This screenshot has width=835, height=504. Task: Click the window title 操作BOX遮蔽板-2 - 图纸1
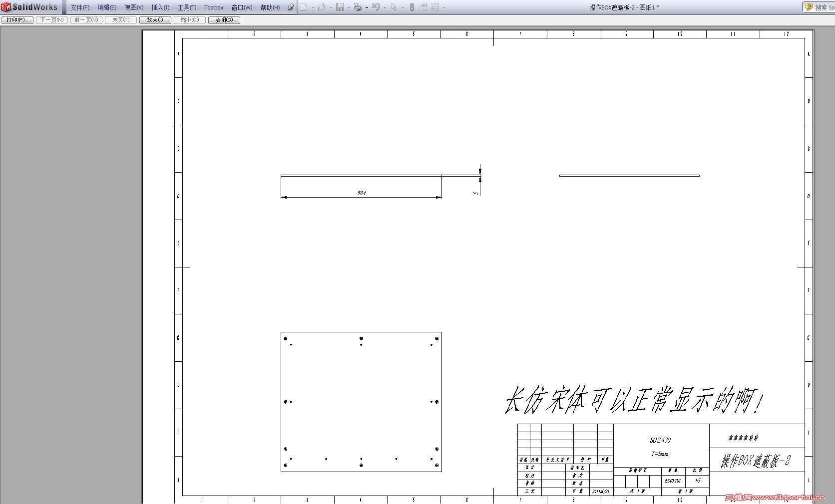point(624,7)
